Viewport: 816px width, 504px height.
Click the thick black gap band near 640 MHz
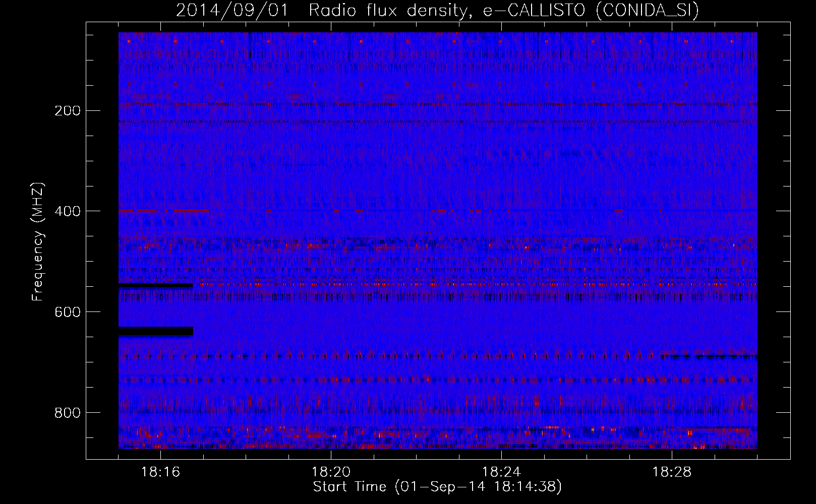[x=156, y=331]
